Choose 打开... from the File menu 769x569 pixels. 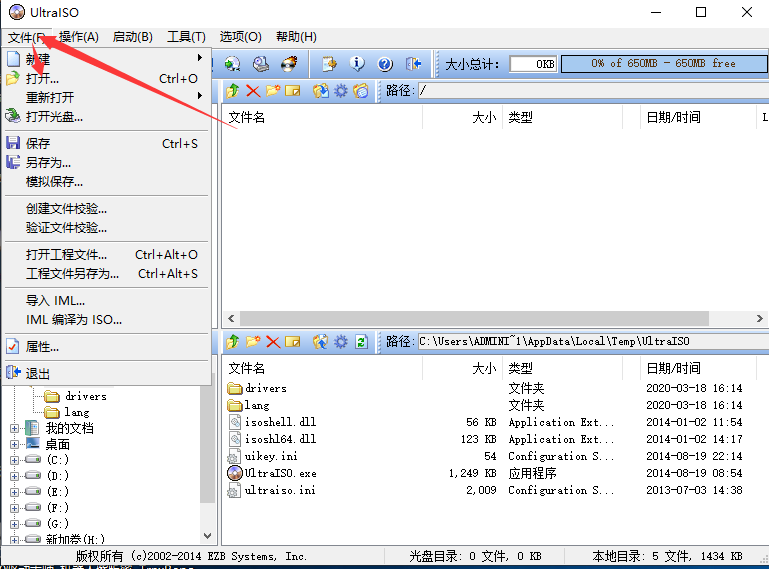click(x=107, y=78)
